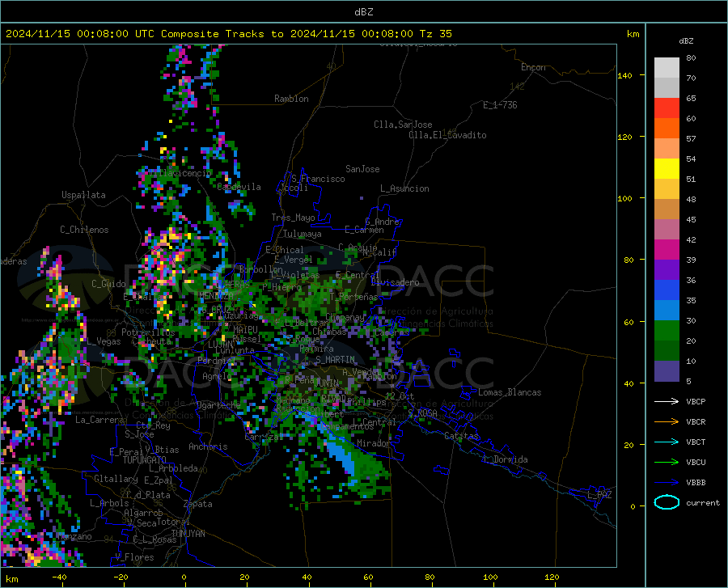The width and height of the screenshot is (728, 588).
Task: Click the 'E_1-736' map label
Action: 500,105
